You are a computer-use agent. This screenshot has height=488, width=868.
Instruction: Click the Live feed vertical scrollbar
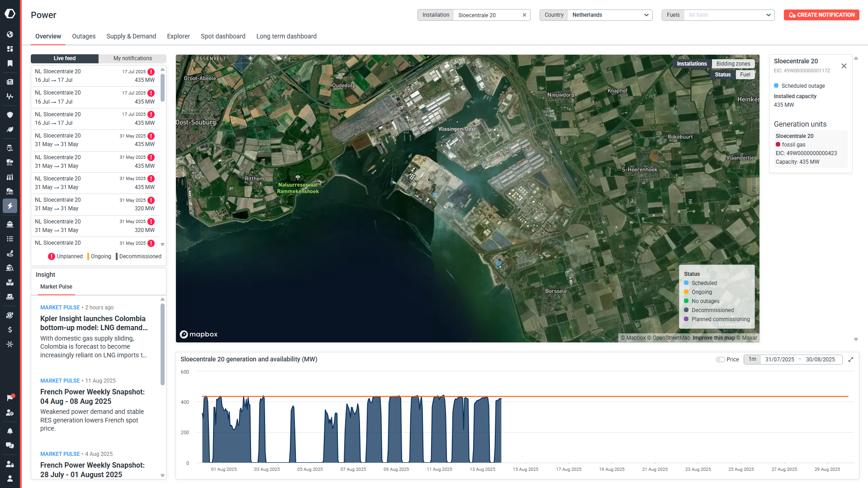[162, 88]
